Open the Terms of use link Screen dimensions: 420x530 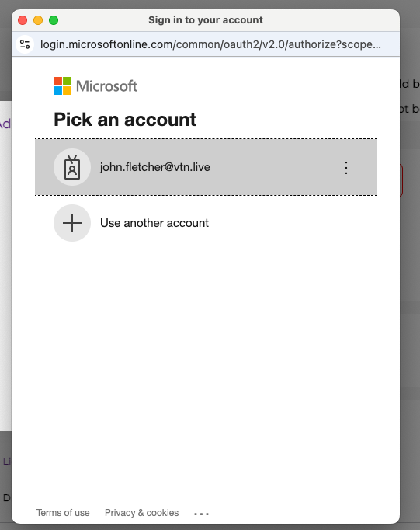point(63,513)
